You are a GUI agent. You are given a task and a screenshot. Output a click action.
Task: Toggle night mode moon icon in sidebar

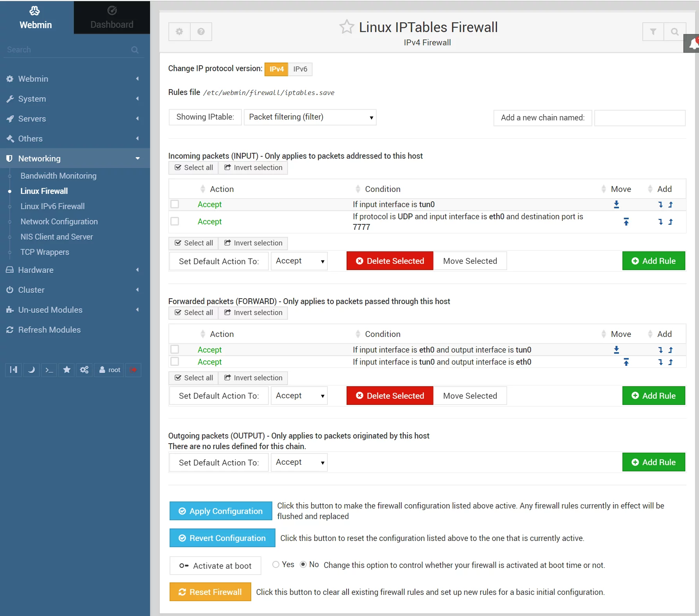32,370
